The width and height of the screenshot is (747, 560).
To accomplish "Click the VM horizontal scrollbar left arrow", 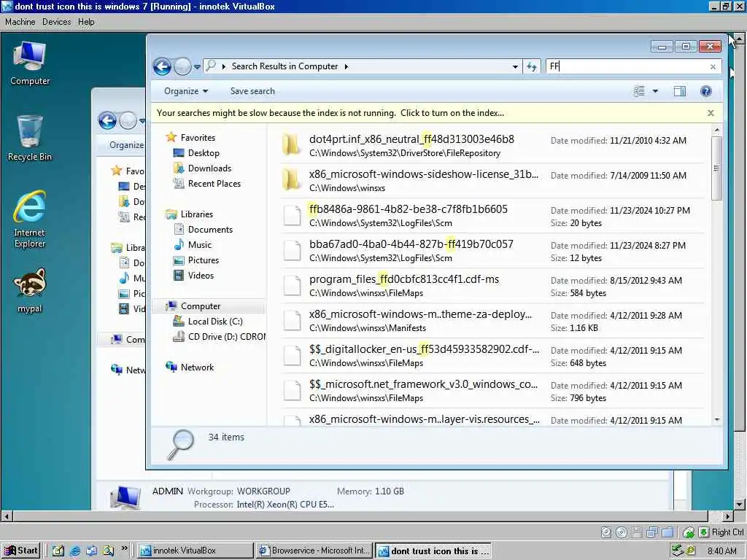I will coord(6,516).
